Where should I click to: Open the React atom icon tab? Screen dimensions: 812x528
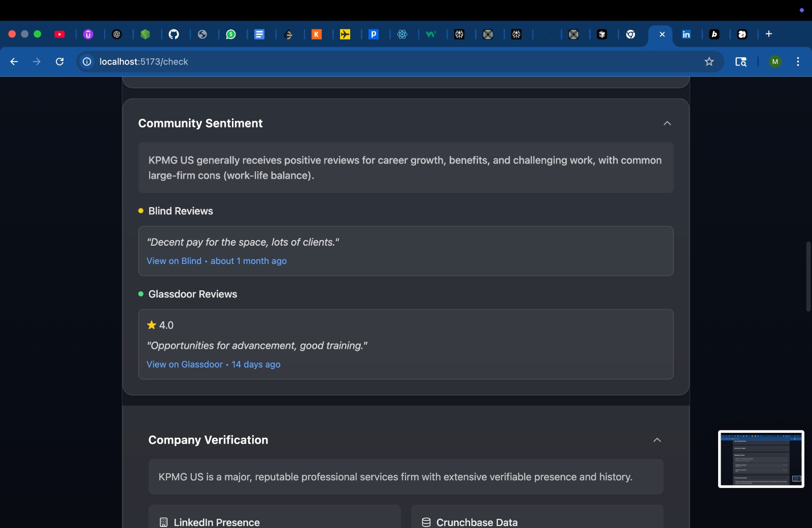pos(402,34)
